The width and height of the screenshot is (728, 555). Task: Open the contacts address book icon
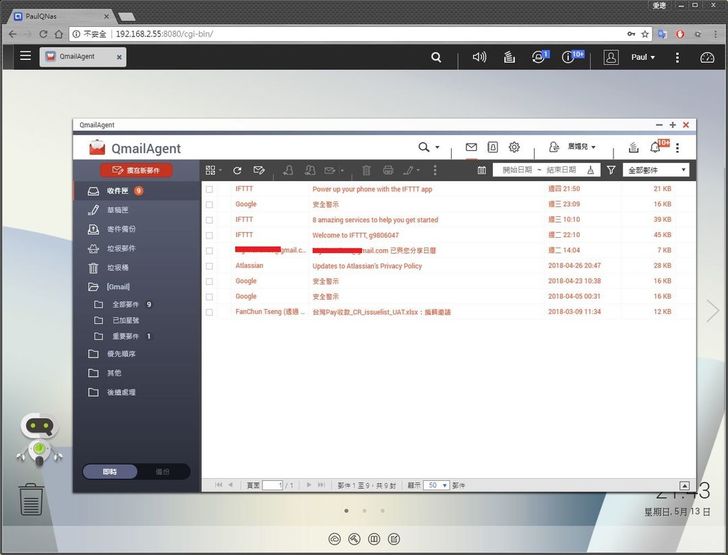click(493, 147)
